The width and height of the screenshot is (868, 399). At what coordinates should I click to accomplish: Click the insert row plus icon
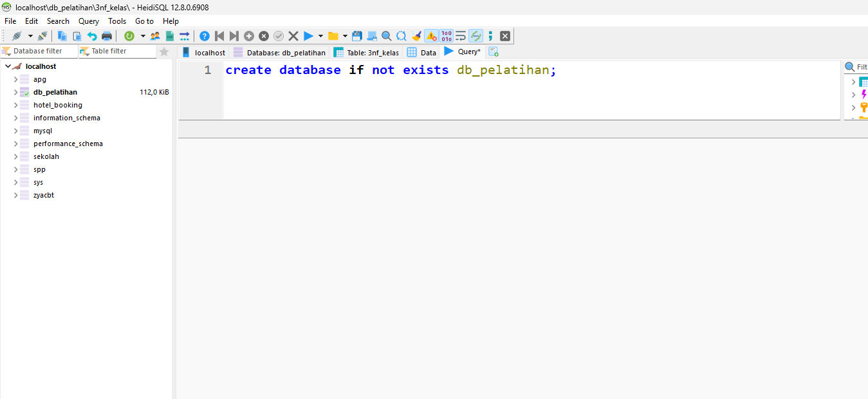pos(249,36)
